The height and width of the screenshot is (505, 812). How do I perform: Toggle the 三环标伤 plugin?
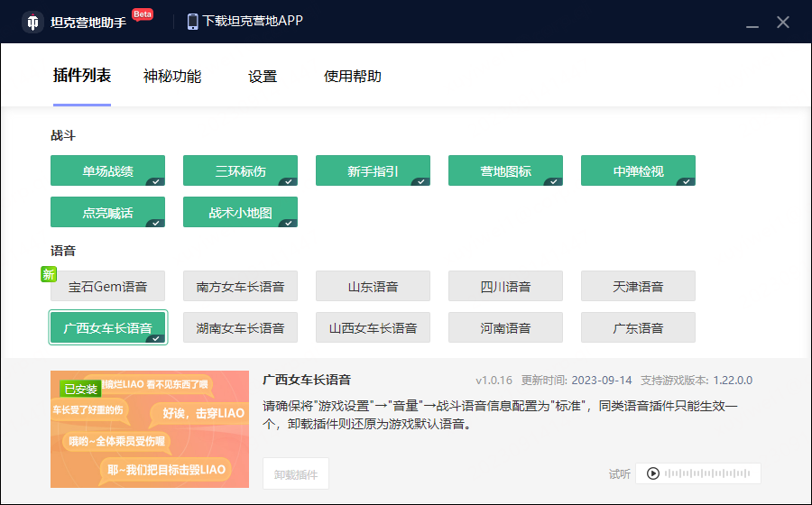(240, 170)
